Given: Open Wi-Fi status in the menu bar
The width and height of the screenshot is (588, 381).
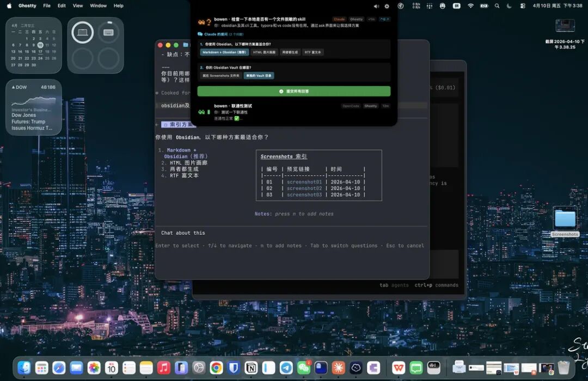Looking at the screenshot, I should coord(470,5).
